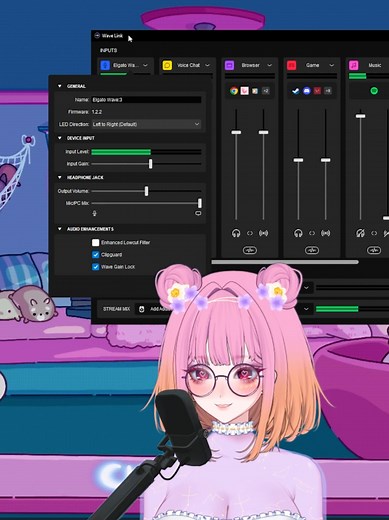
Task: Click the Input Gain slider handle
Action: [151, 164]
